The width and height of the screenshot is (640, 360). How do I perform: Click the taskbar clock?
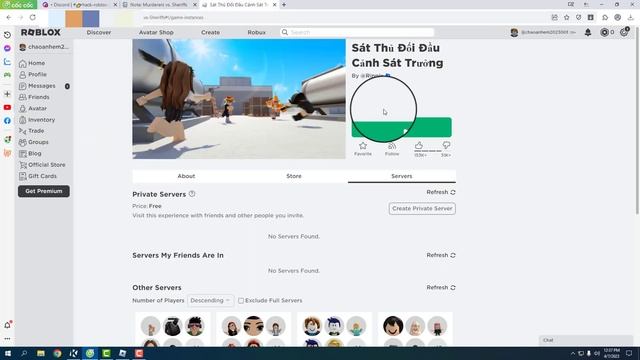click(611, 353)
